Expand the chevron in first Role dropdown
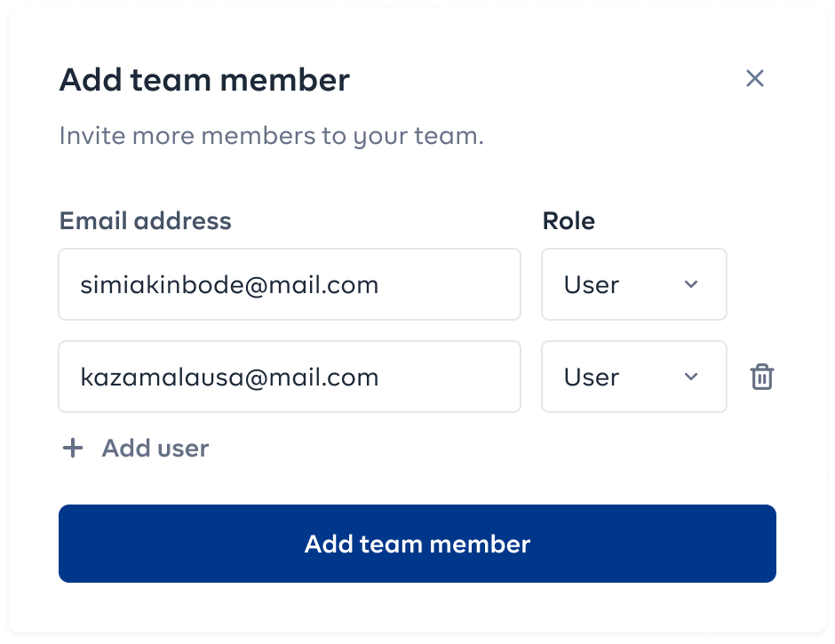 click(691, 284)
